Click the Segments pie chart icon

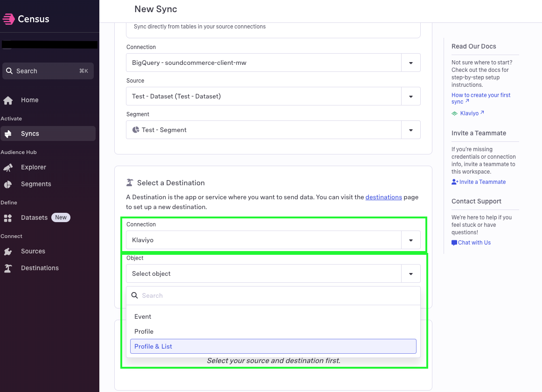[x=8, y=184]
